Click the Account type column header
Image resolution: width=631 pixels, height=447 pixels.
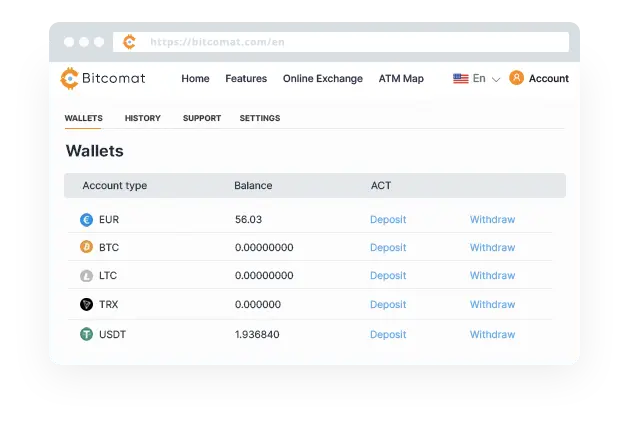pyautogui.click(x=115, y=185)
